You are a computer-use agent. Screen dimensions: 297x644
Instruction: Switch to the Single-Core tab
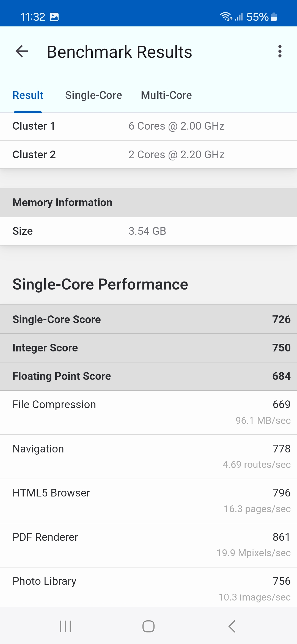click(x=94, y=95)
